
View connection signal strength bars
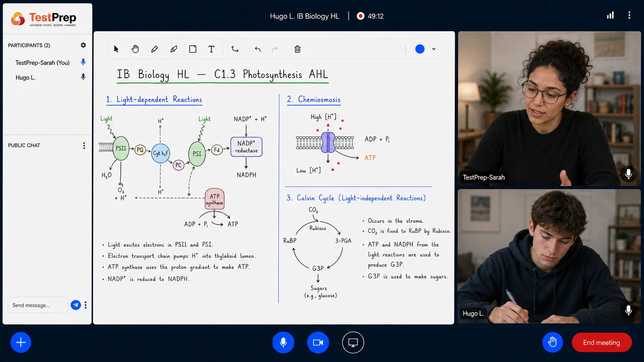610,16
